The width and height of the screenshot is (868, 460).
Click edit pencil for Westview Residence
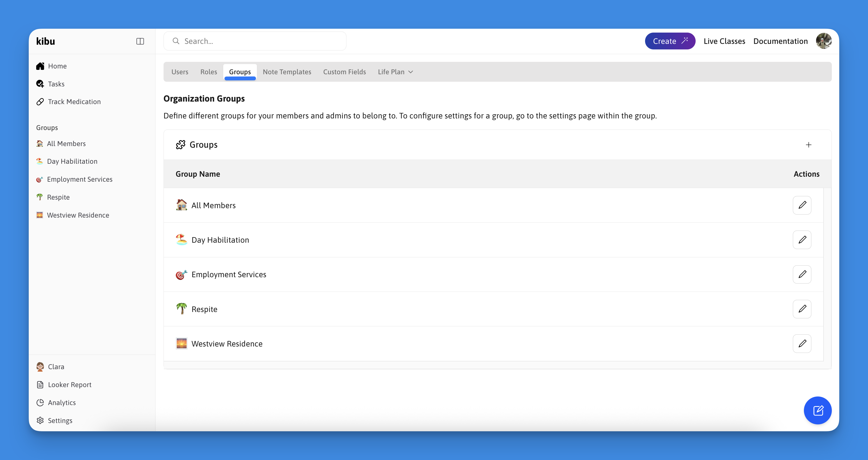[802, 343]
